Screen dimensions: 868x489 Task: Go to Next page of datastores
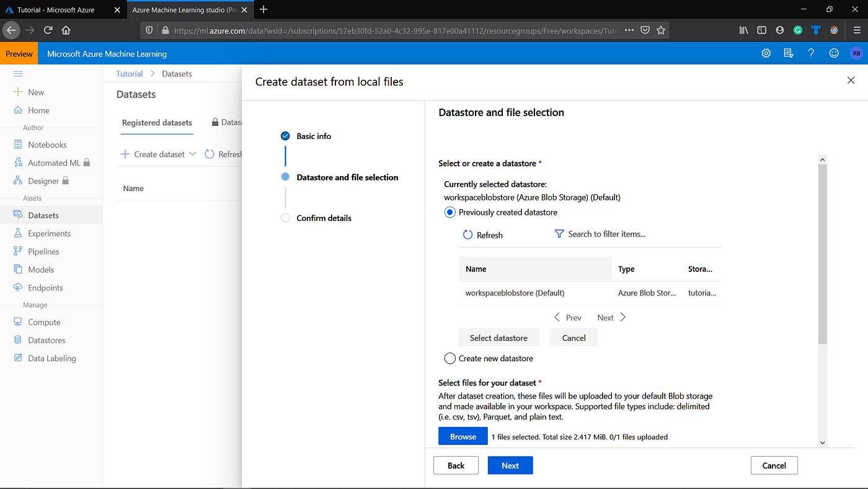(612, 317)
